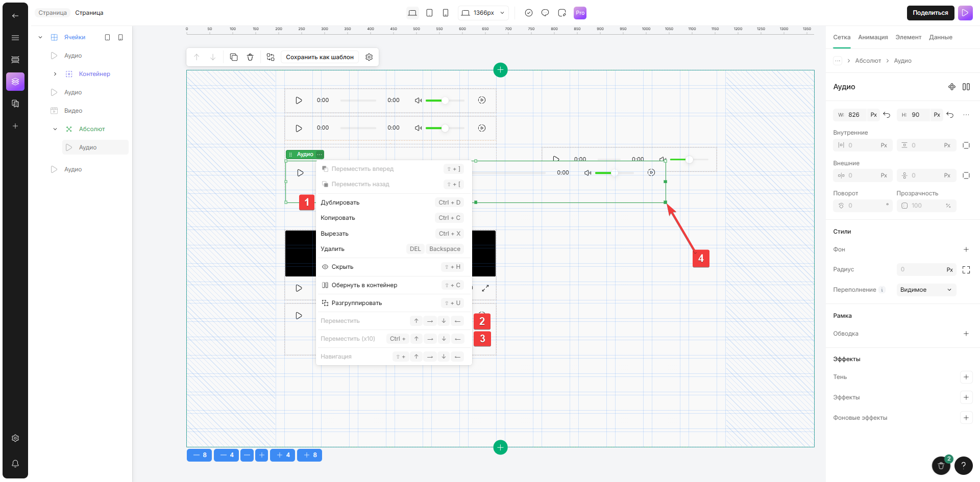Select Дублировать in the context menu
This screenshot has height=482, width=980.
click(x=340, y=202)
